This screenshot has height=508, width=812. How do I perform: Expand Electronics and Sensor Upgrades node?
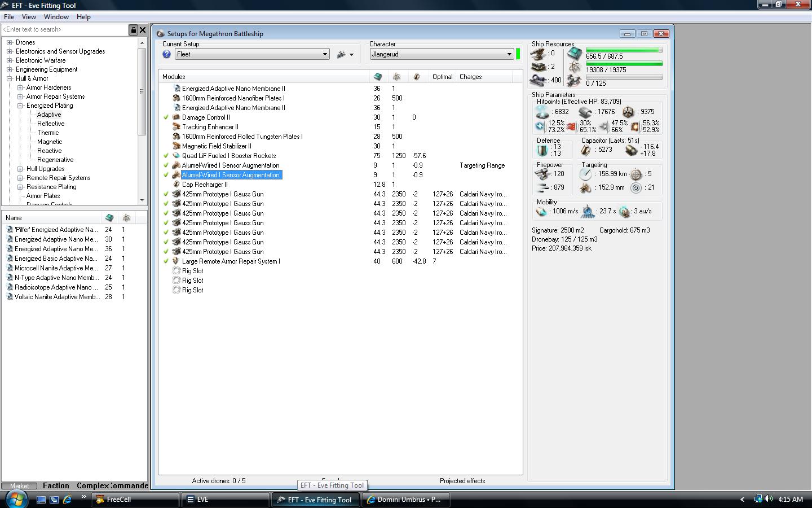10,51
